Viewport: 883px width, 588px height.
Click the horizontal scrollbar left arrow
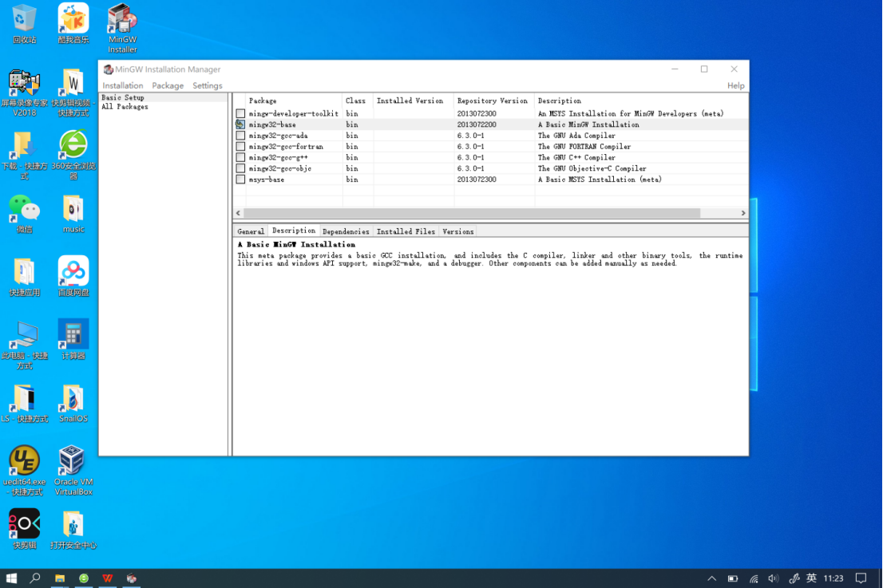tap(238, 213)
